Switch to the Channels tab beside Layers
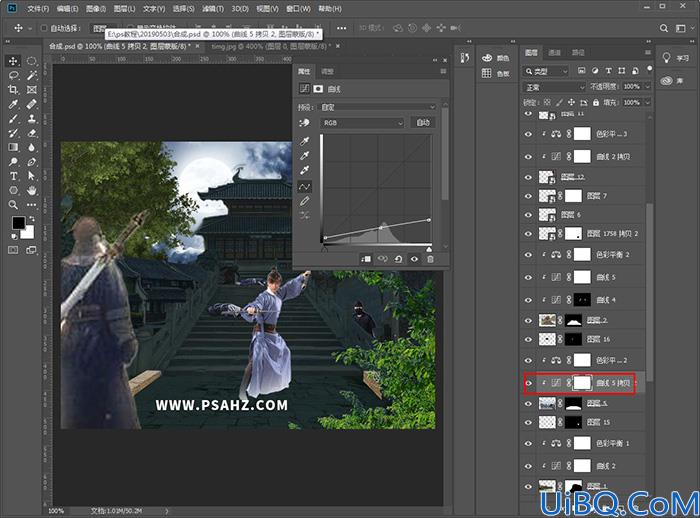The image size is (700, 518). [x=554, y=53]
